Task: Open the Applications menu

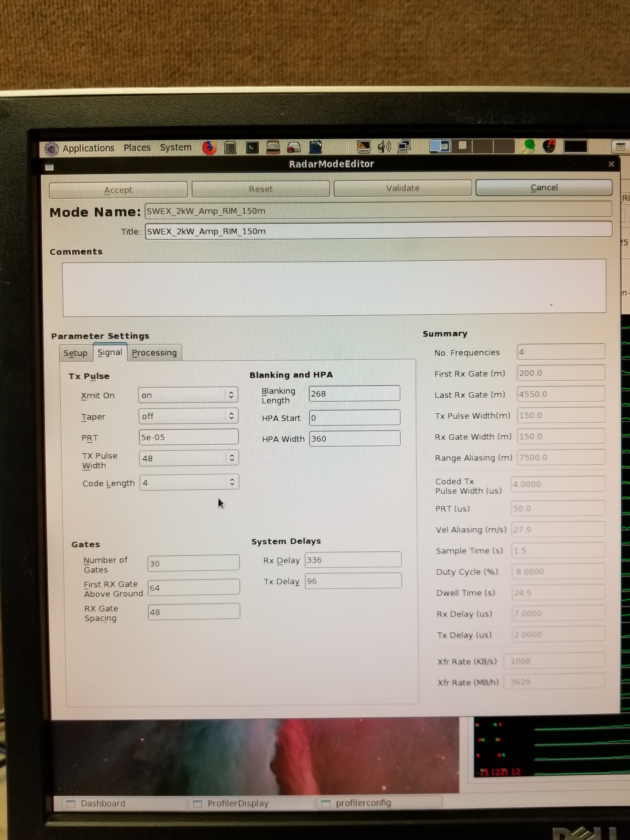Action: point(88,148)
